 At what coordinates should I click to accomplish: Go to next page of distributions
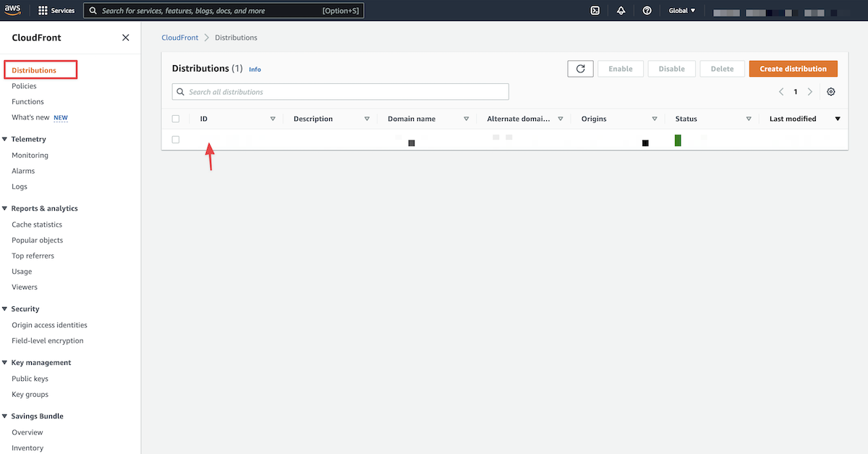pos(809,92)
